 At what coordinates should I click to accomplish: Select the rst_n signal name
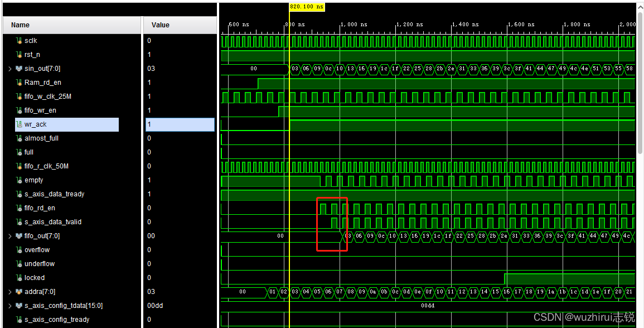pyautogui.click(x=32, y=55)
